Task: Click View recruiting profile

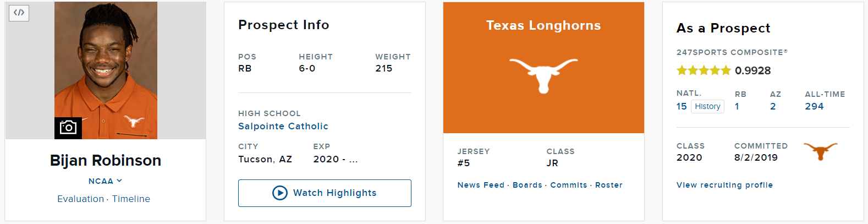Action: coord(724,185)
